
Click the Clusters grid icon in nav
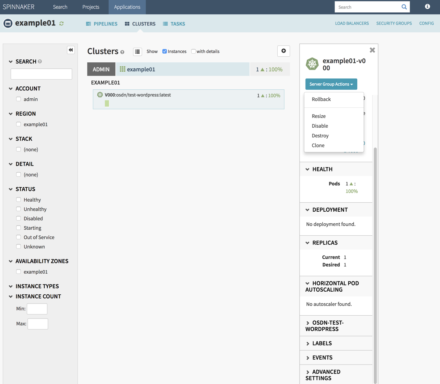pos(127,24)
